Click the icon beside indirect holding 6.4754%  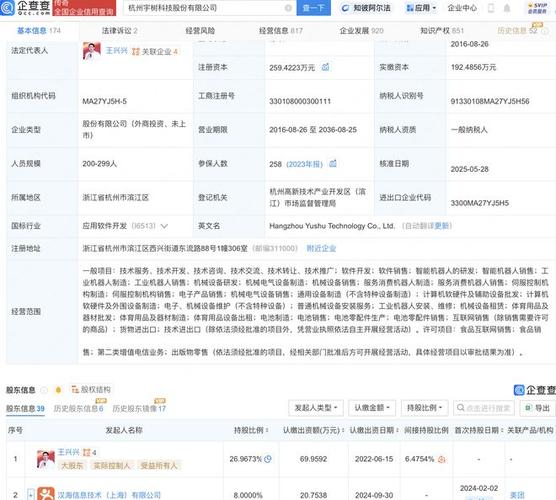[441, 459]
